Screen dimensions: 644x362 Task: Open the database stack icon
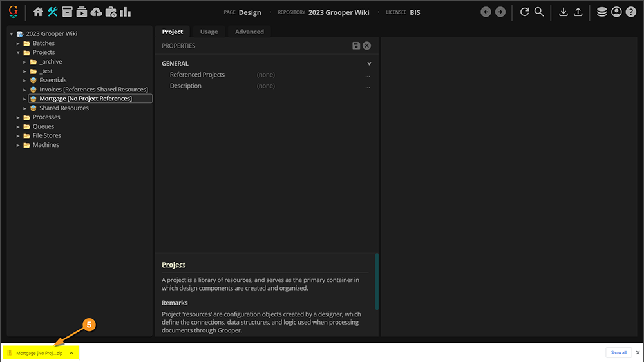601,12
